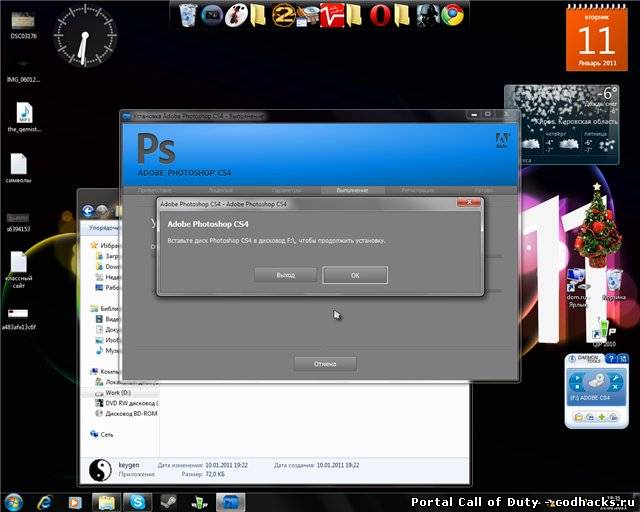The image size is (640, 512).
Task: Click OK in the Photoshop CS4 disc prompt
Action: click(x=355, y=275)
